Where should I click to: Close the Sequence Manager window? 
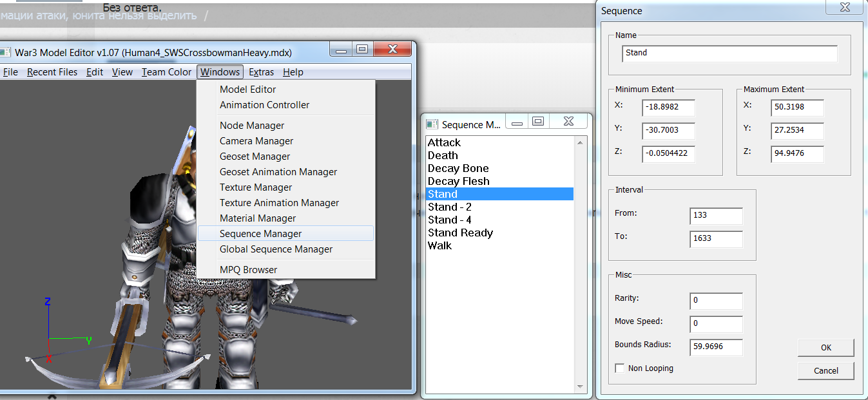[x=568, y=120]
